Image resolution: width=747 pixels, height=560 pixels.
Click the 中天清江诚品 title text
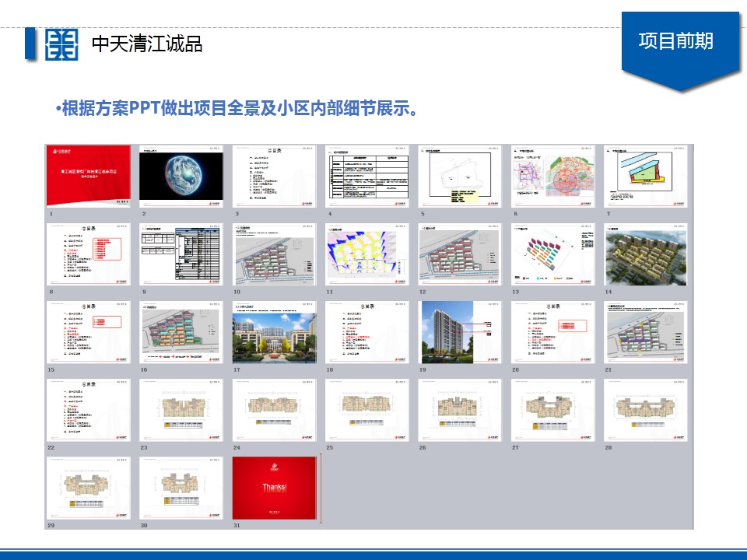147,44
